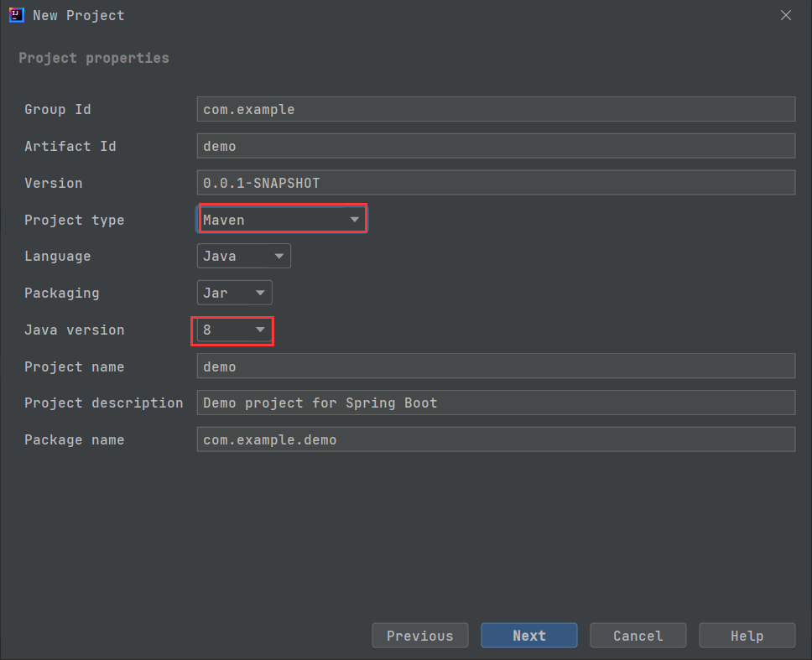Expand the Java version dropdown
This screenshot has width=812, height=660.
click(233, 330)
